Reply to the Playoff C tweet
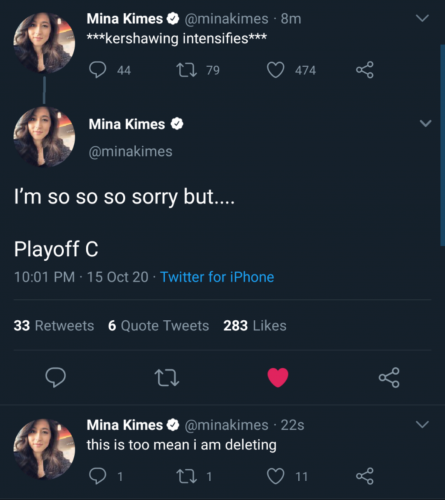Image resolution: width=445 pixels, height=500 pixels. pyautogui.click(x=55, y=377)
